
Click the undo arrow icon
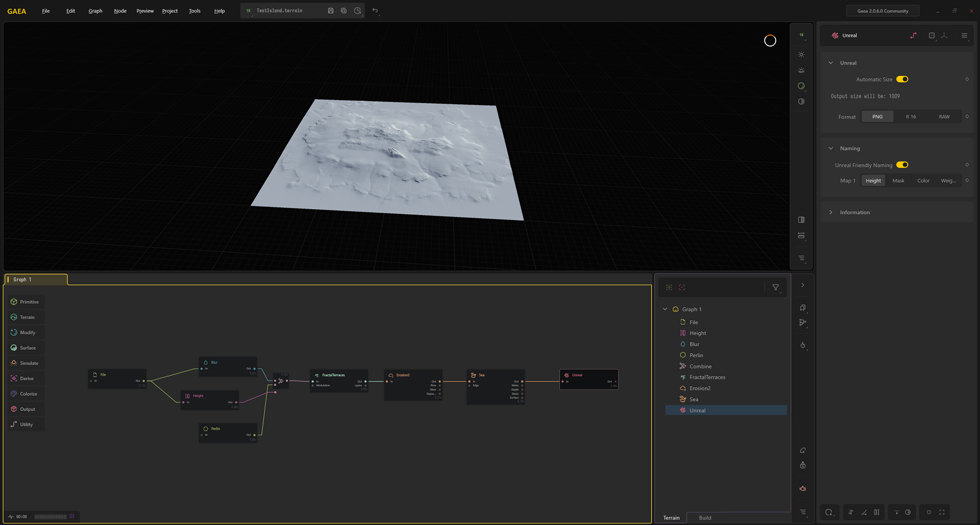tap(375, 11)
